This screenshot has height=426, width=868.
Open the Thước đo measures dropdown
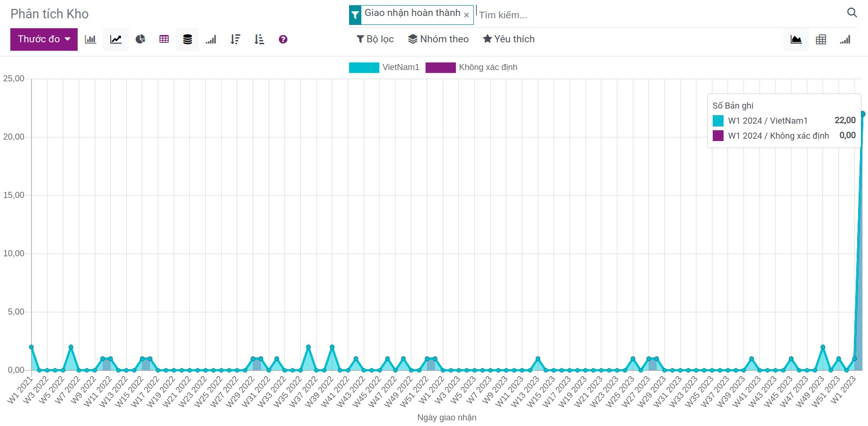[44, 39]
